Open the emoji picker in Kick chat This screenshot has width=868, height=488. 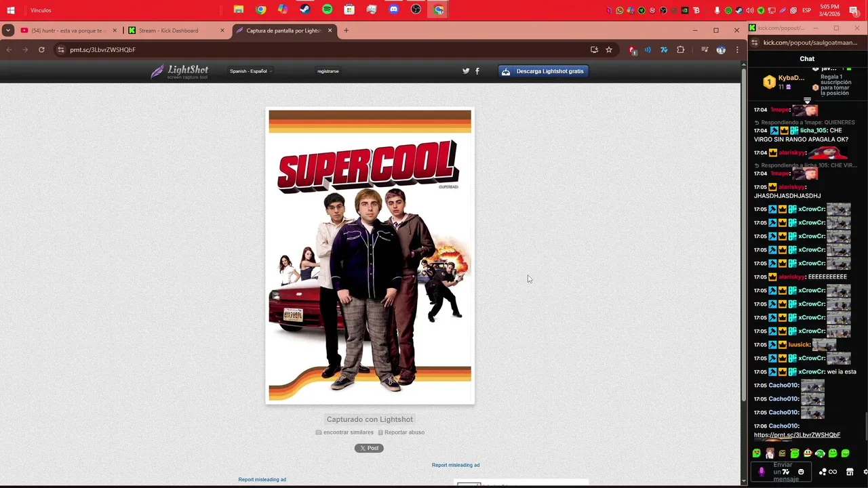pos(801,472)
